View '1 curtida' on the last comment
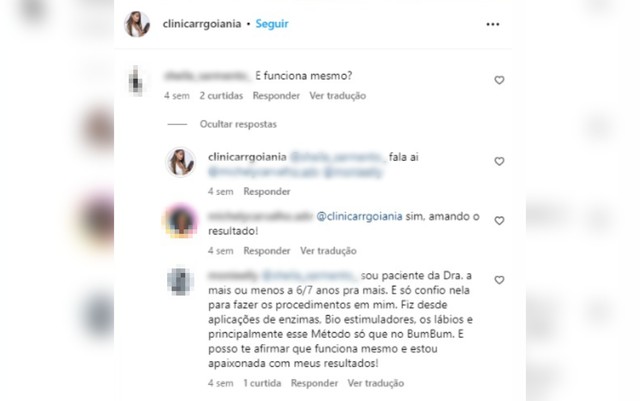The width and height of the screenshot is (640, 401). pos(262,383)
